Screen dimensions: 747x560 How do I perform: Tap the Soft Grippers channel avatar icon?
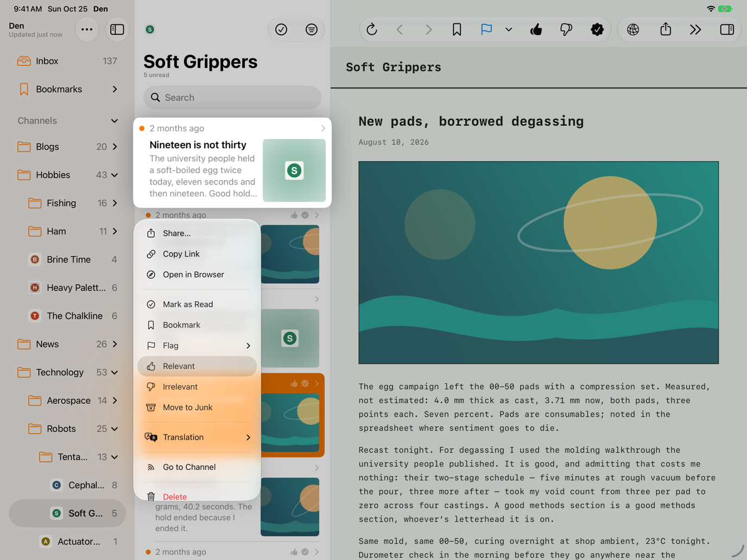coord(150,29)
